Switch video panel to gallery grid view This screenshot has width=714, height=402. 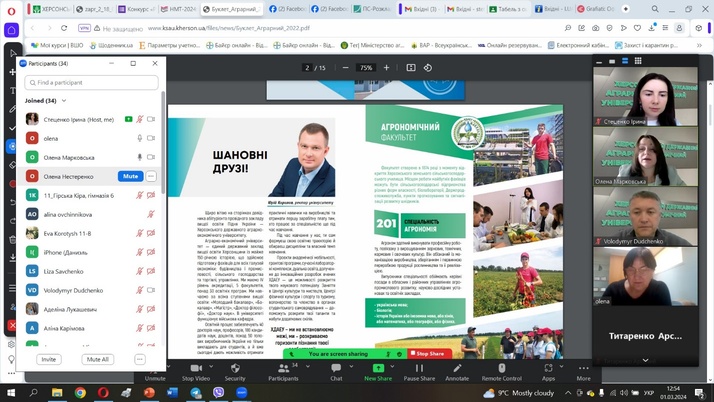pos(638,61)
